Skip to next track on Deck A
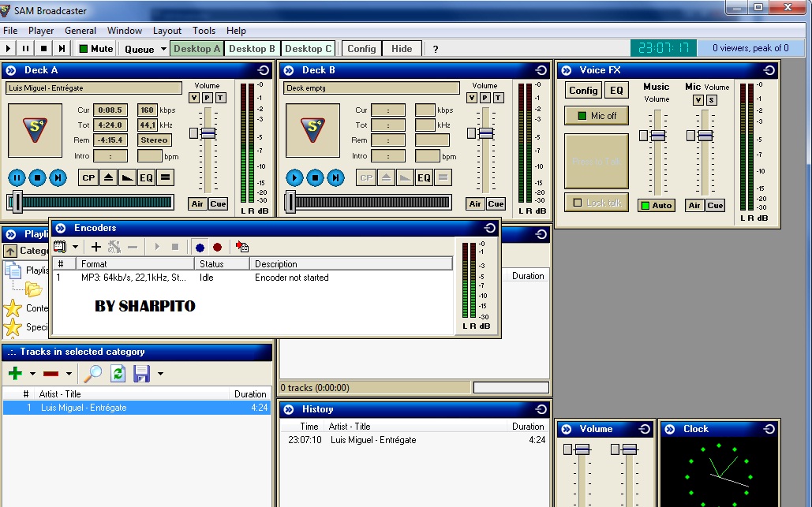The image size is (812, 507). click(58, 178)
